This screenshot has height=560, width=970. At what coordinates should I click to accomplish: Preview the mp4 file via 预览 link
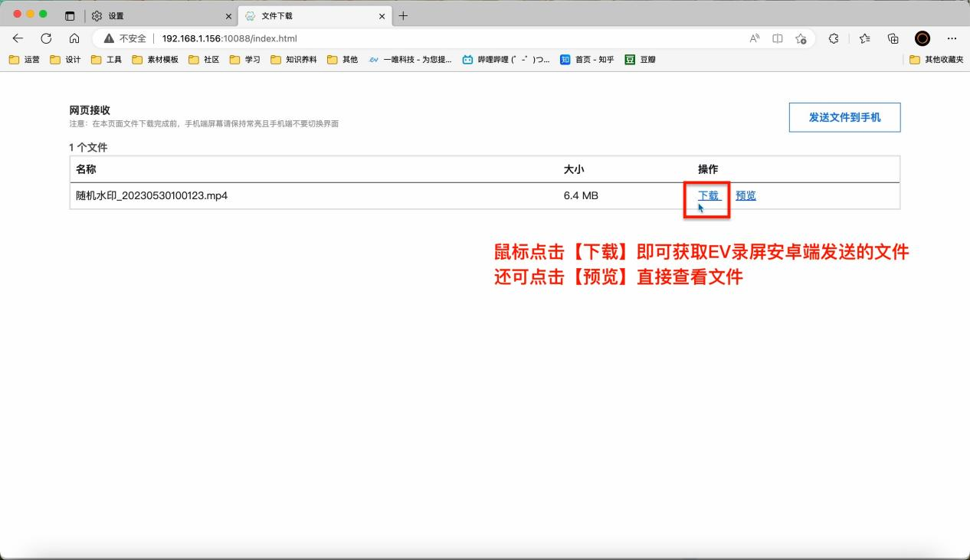click(x=746, y=195)
